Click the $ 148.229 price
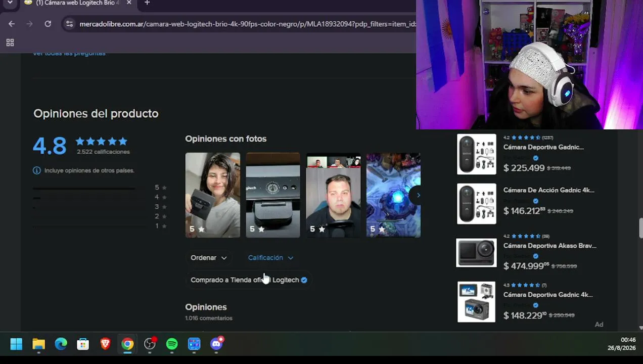The image size is (643, 364). coord(525,315)
